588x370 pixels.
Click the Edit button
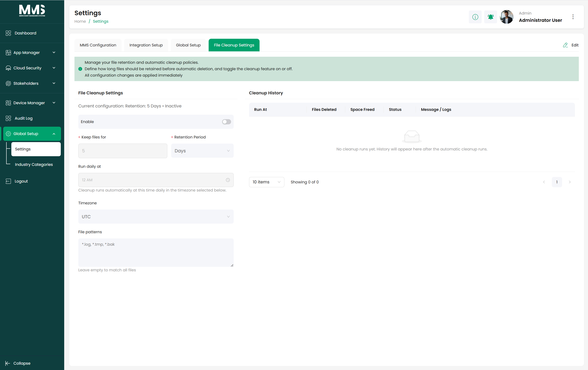point(570,45)
